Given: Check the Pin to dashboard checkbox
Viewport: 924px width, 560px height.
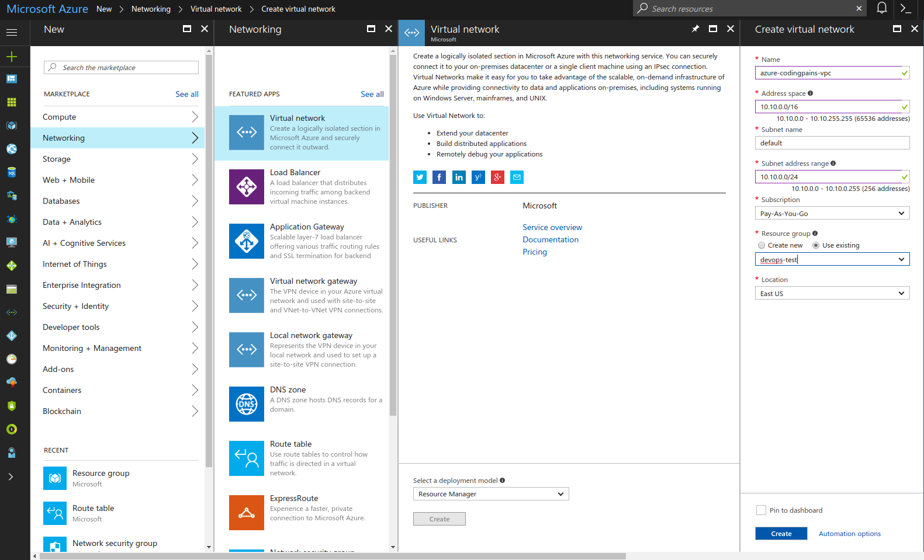Looking at the screenshot, I should [x=761, y=510].
